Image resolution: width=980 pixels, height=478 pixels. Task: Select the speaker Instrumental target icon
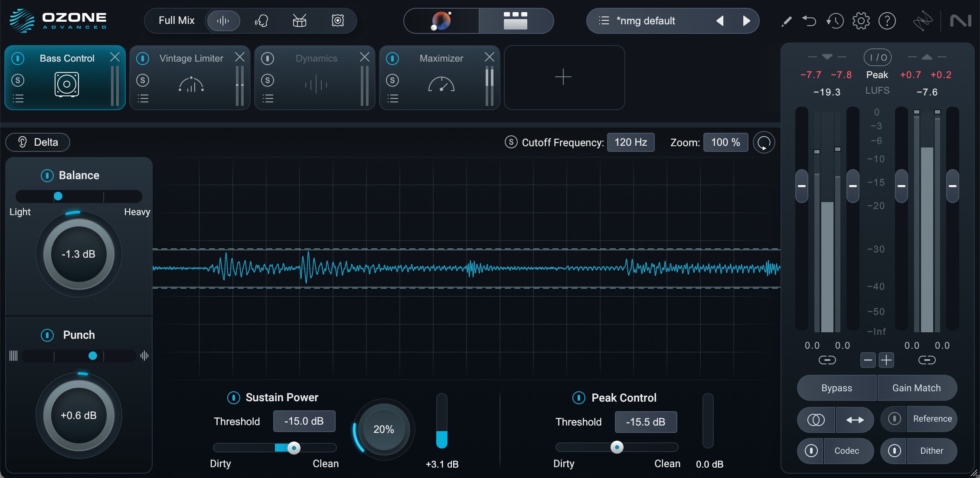[338, 20]
